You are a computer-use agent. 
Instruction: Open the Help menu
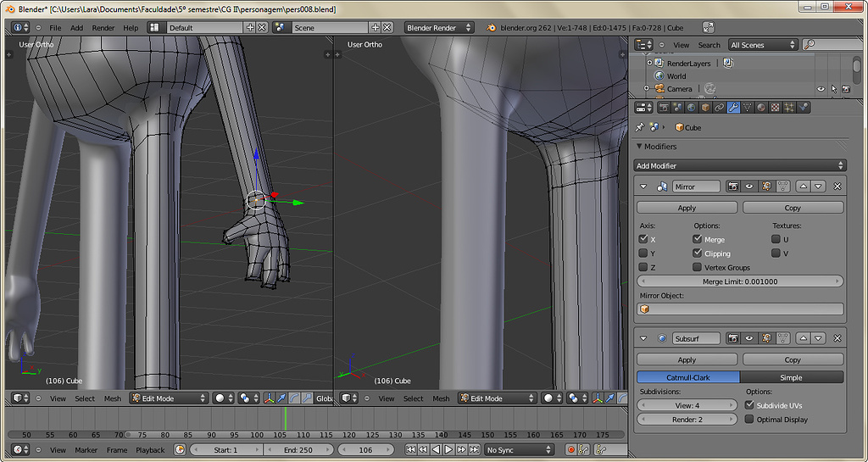[131, 28]
